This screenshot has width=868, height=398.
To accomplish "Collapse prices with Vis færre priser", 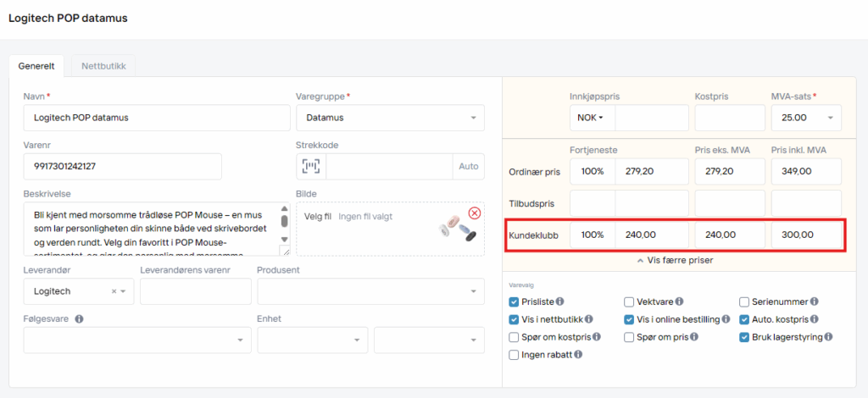I will 674,260.
